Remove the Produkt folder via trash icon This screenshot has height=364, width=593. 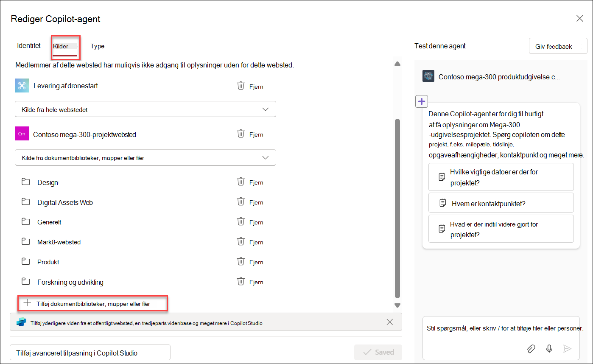[x=241, y=261]
